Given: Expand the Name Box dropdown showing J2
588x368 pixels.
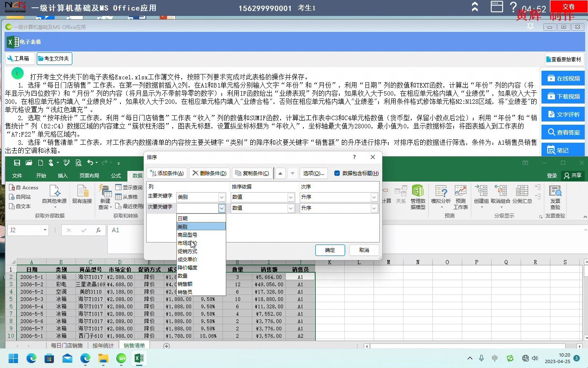Looking at the screenshot, I should tap(45, 230).
